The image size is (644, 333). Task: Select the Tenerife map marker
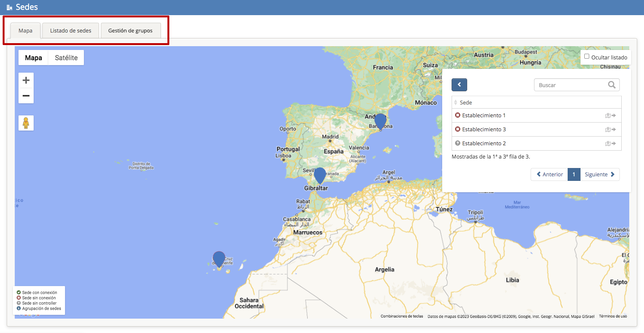(219, 259)
